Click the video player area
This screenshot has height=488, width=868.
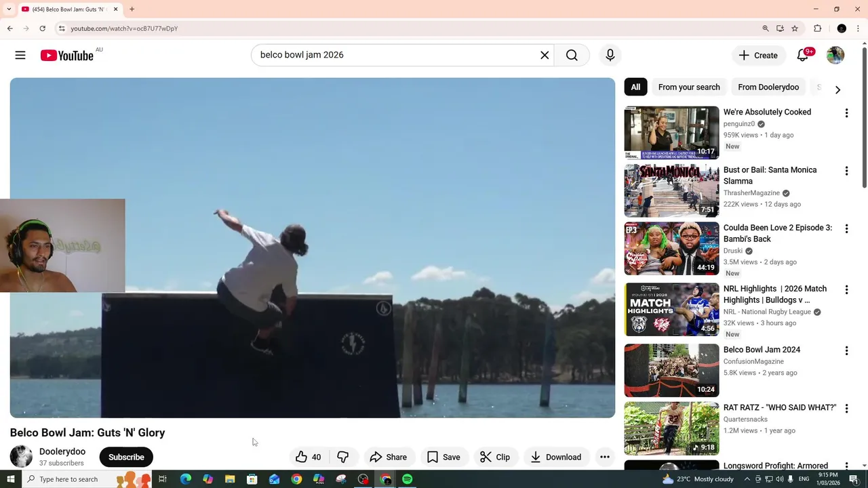313,247
